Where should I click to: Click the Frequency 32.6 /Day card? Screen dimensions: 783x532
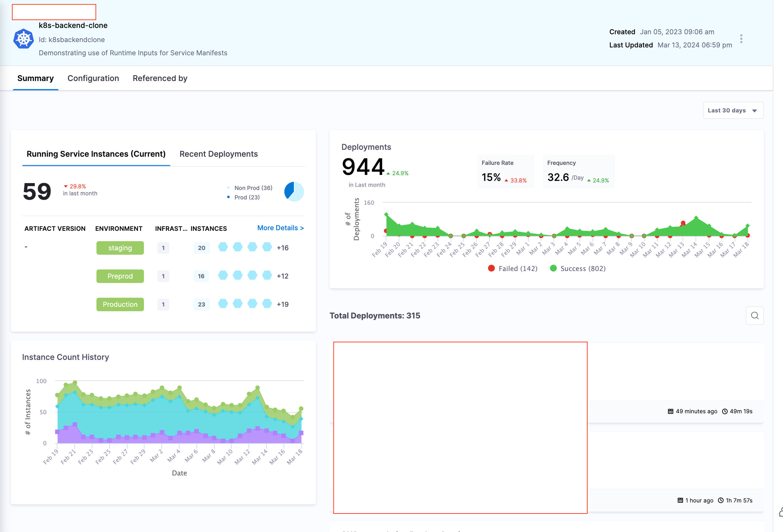(x=578, y=172)
